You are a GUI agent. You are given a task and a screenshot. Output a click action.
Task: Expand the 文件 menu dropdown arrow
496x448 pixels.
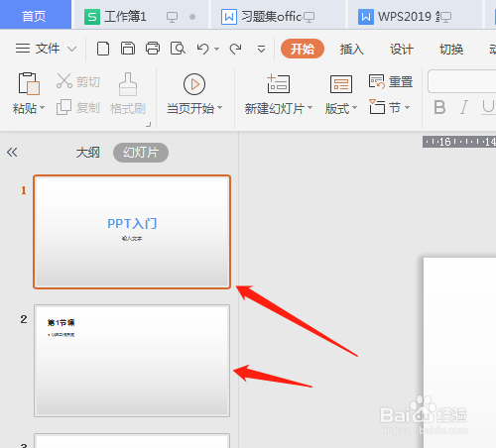point(71,50)
